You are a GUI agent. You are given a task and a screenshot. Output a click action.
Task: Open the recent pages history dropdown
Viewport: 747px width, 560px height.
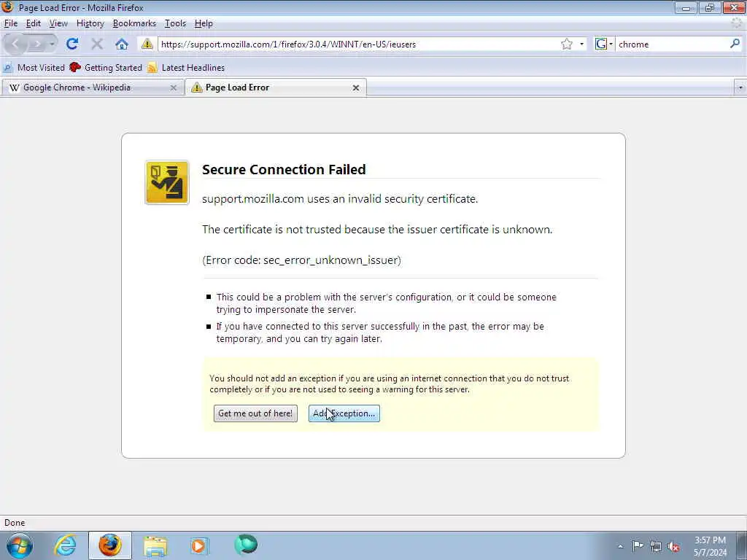coord(52,44)
